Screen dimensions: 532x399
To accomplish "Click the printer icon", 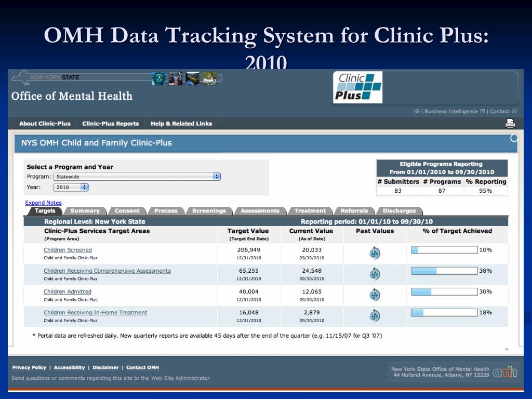I will (x=510, y=124).
